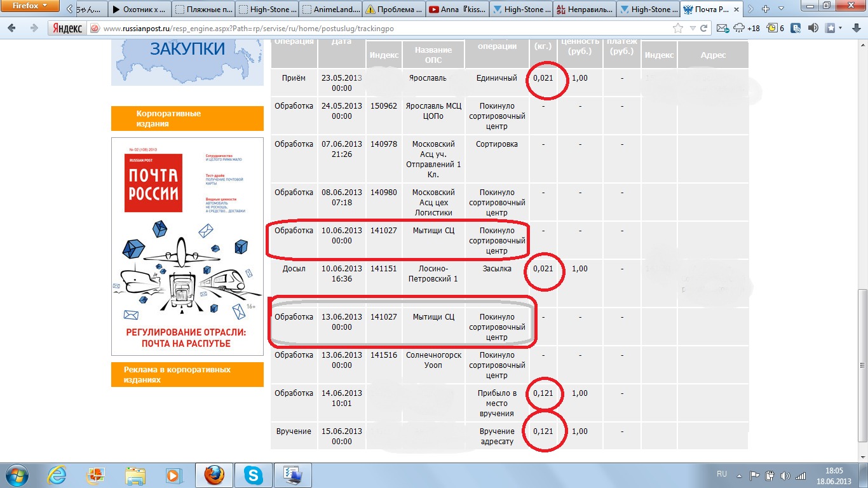The image size is (868, 488).
Task: Switch to the Anna kiss YouTube tab
Action: point(458,10)
